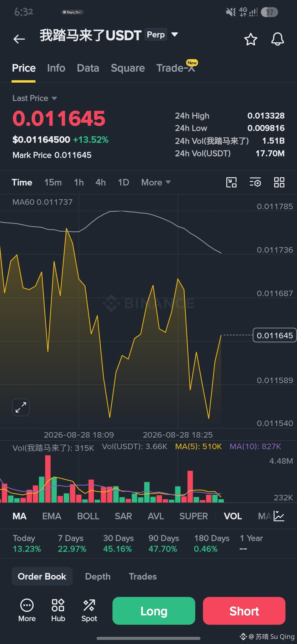Tap the 180 Days 0.46% performance

(211, 543)
